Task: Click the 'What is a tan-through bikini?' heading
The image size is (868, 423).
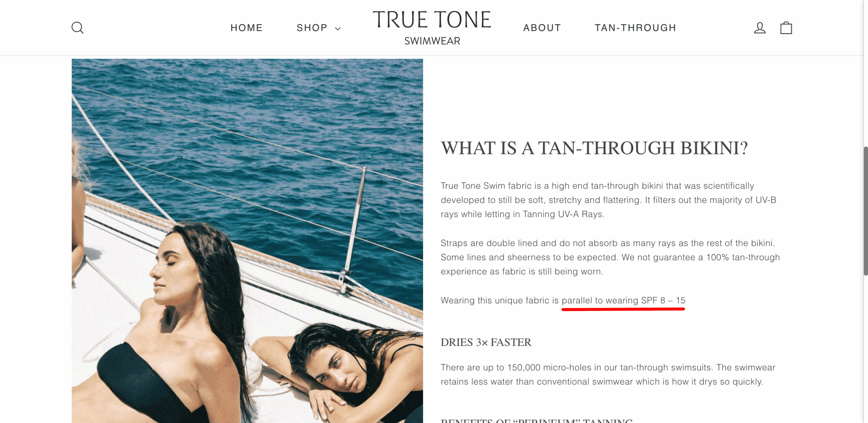Action: pos(594,148)
